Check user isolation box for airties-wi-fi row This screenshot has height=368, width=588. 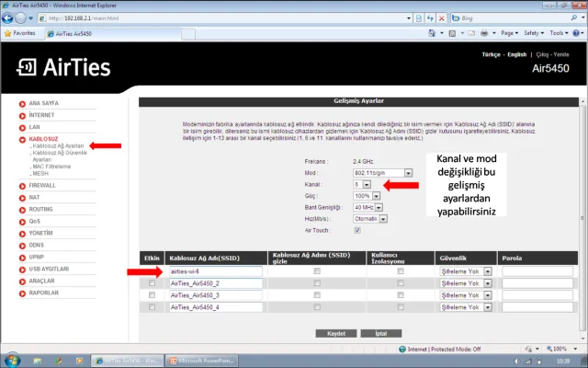(401, 270)
